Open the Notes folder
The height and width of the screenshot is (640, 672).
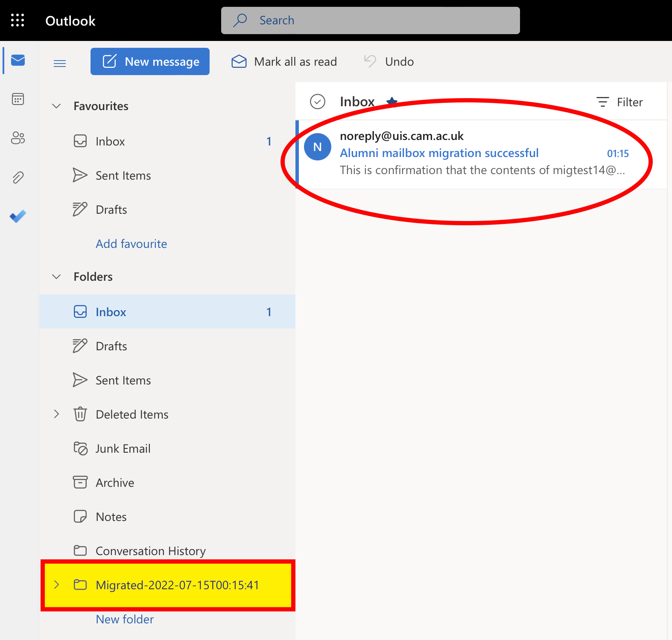pyautogui.click(x=167, y=517)
